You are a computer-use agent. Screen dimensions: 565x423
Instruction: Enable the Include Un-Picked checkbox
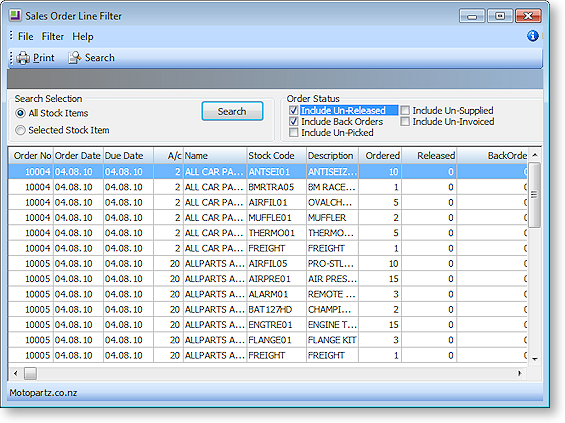click(294, 133)
